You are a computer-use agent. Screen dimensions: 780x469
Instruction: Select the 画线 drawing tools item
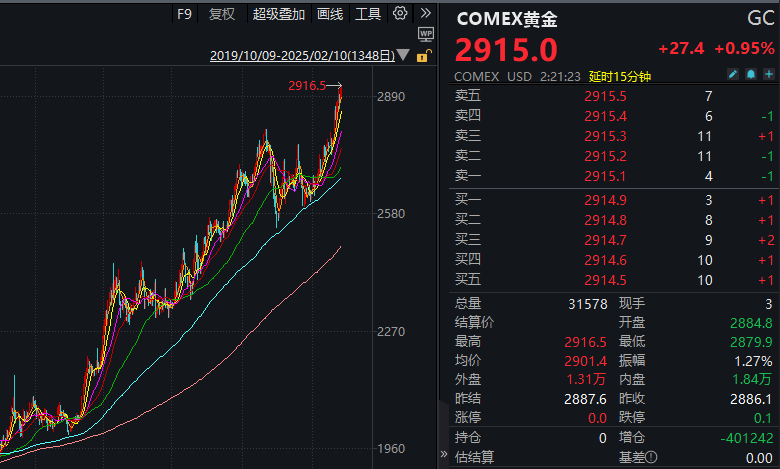click(330, 14)
